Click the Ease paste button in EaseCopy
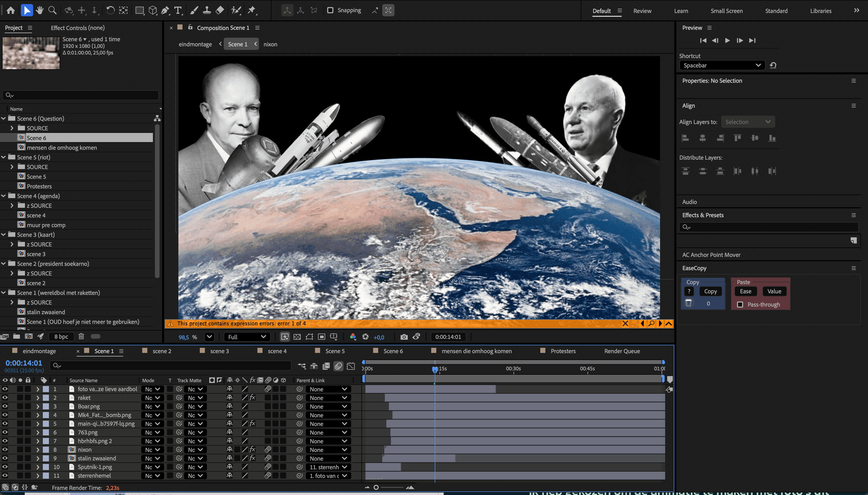The width and height of the screenshot is (868, 495). (x=745, y=291)
